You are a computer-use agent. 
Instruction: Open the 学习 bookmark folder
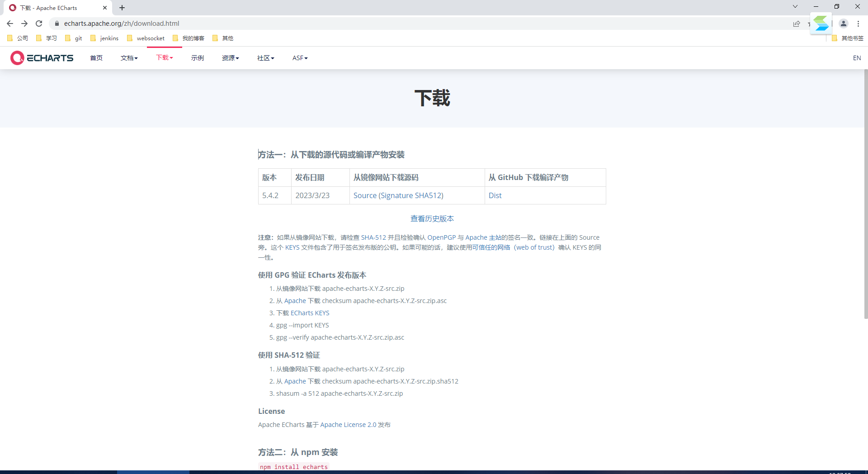(47, 38)
